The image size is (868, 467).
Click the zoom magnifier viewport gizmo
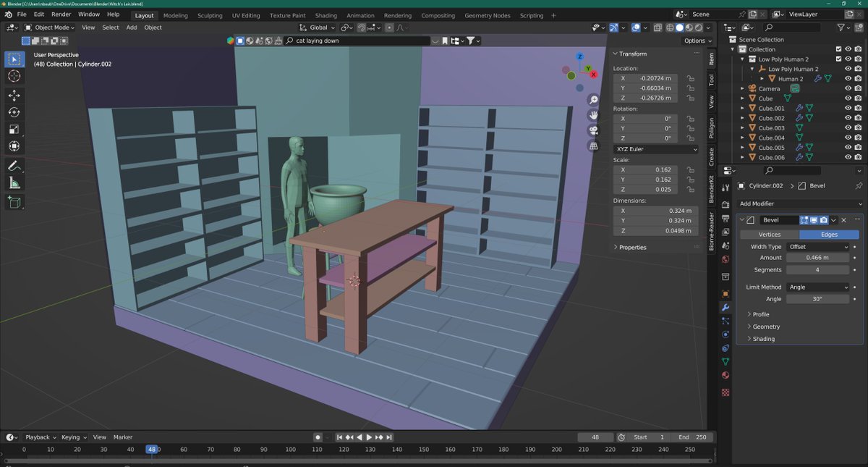[x=594, y=100]
